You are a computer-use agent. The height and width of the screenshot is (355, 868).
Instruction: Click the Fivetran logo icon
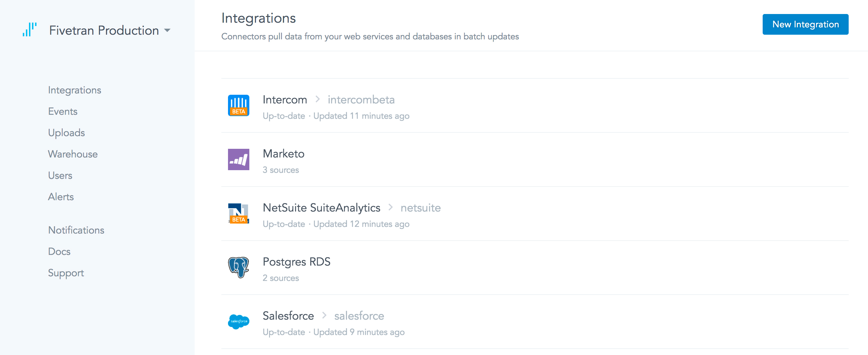click(x=30, y=30)
